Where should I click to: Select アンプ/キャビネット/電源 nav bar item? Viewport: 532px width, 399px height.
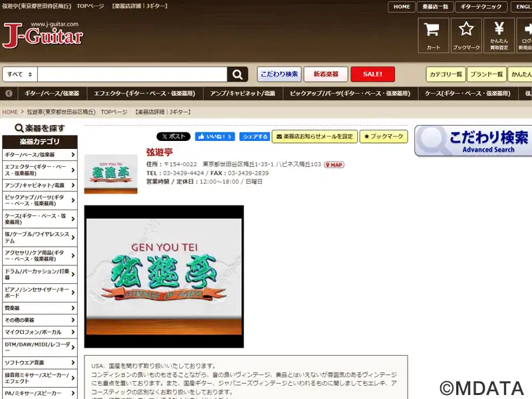[243, 93]
